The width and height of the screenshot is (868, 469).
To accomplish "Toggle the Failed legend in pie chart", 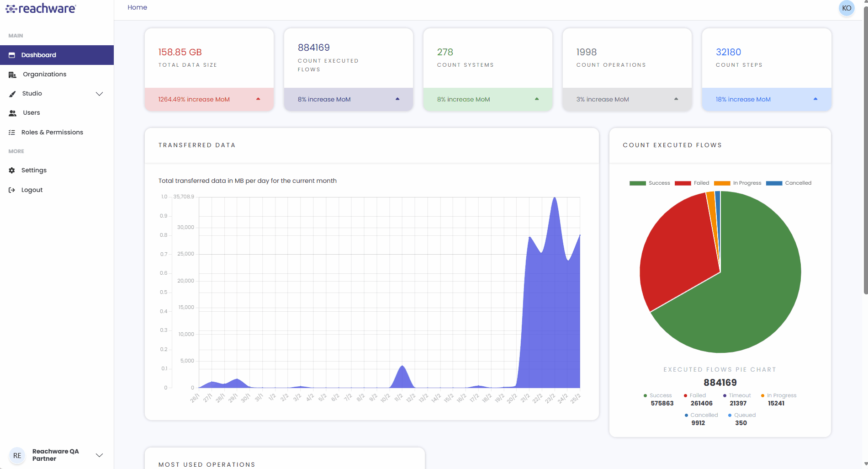I will [x=692, y=183].
